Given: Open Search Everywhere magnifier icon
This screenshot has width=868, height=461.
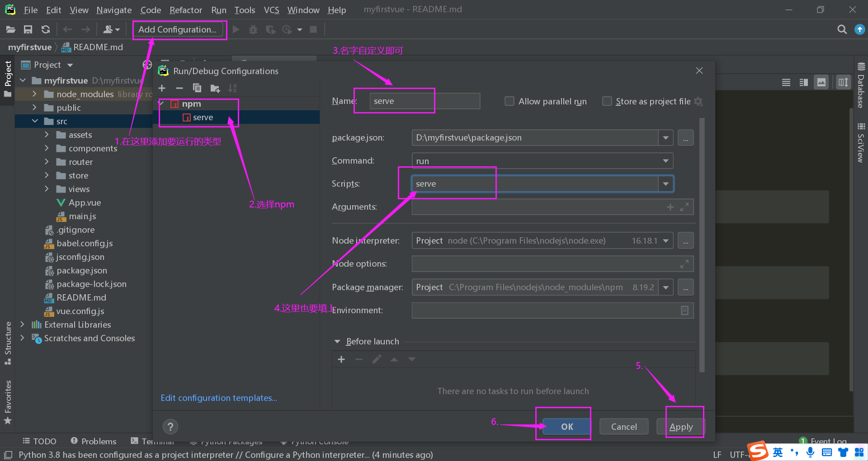Looking at the screenshot, I should (842, 29).
